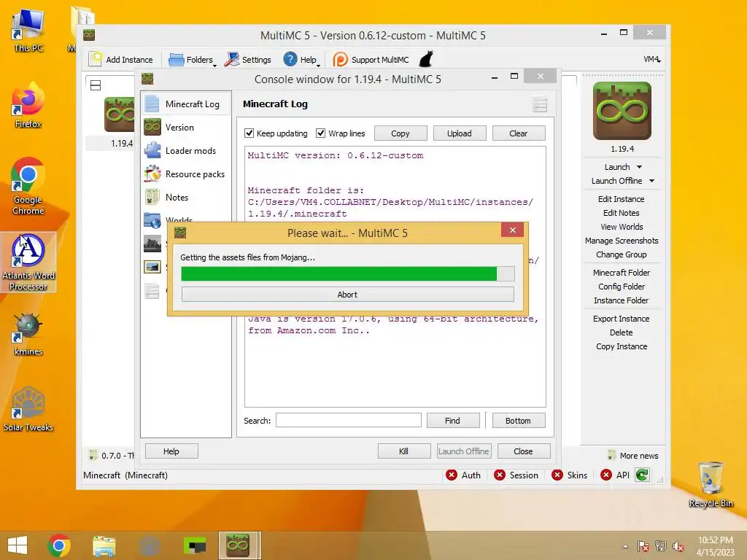Image resolution: width=747 pixels, height=560 pixels.
Task: Click the Auth status indicator
Action: coord(463,475)
